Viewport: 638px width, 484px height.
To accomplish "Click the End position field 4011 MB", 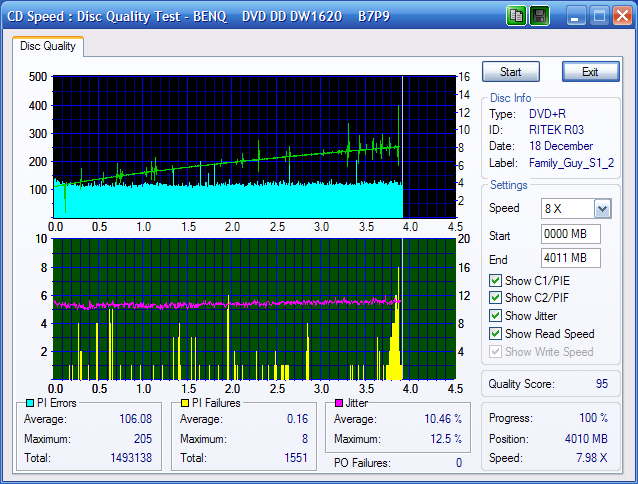I will coord(570,258).
